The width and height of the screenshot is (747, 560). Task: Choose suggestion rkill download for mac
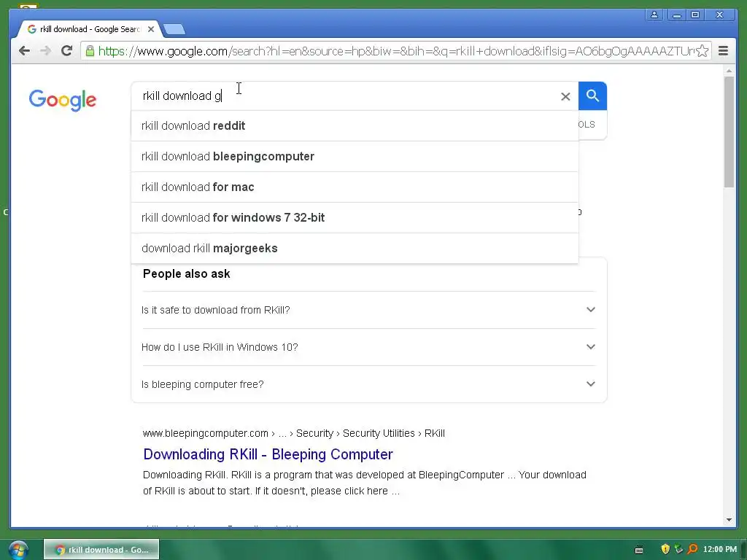[355, 187]
